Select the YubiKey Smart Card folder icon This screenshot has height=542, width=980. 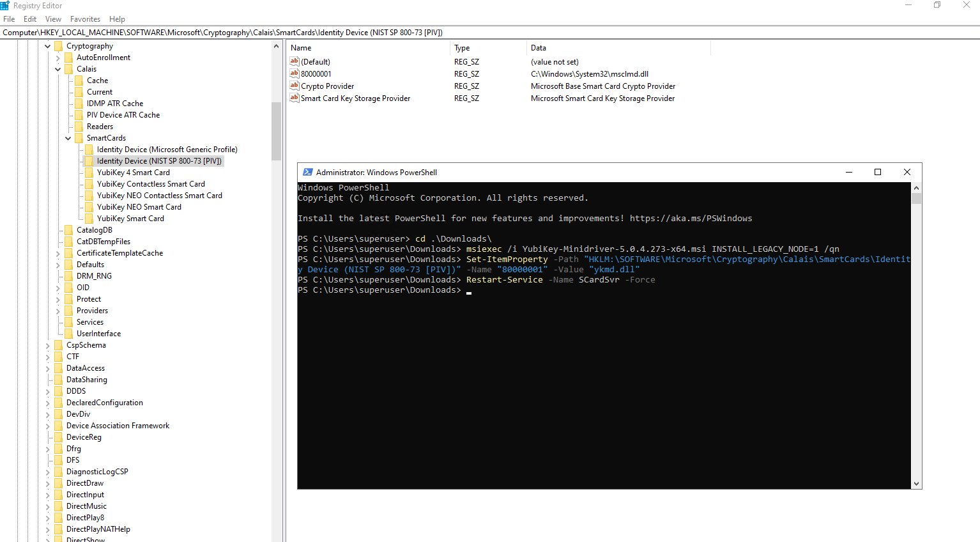tap(89, 219)
